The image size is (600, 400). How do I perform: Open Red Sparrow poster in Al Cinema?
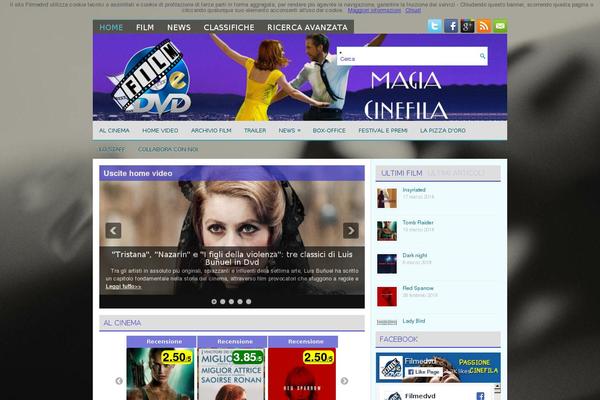click(302, 374)
